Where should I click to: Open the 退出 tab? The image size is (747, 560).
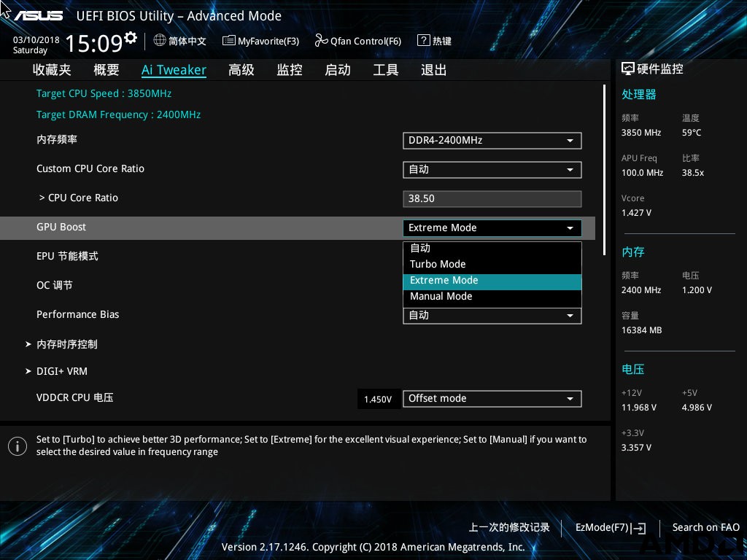tap(434, 70)
